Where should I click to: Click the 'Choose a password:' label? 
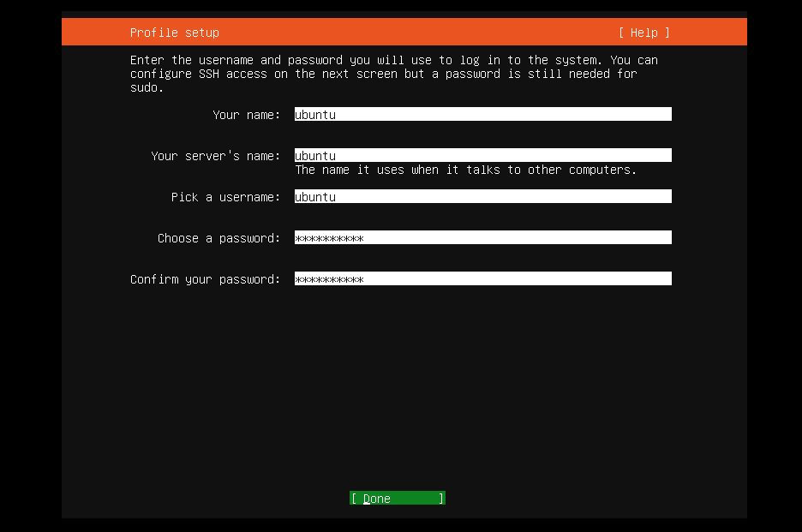[x=218, y=238]
